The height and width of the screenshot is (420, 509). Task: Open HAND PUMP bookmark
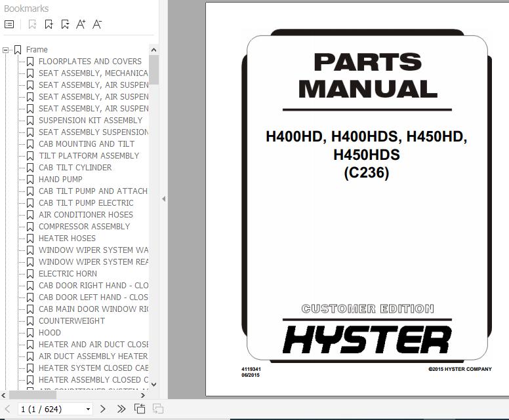pos(60,180)
